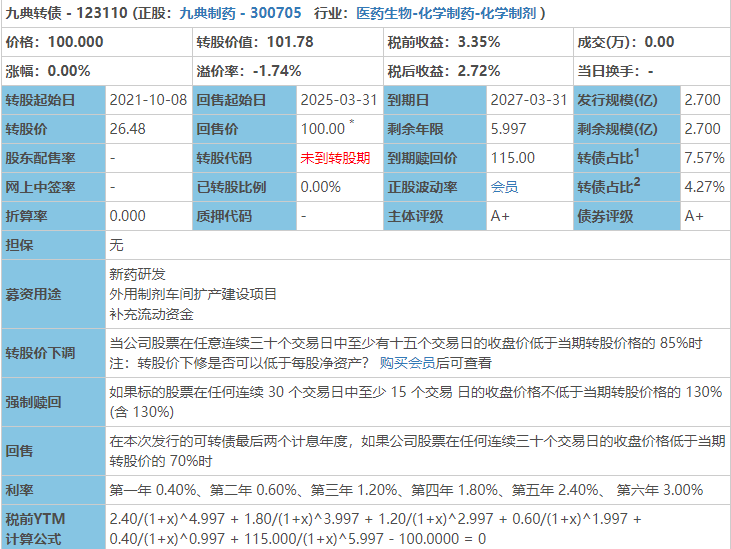Click the 担保 value 无
This screenshot has height=549, width=731.
click(x=117, y=245)
